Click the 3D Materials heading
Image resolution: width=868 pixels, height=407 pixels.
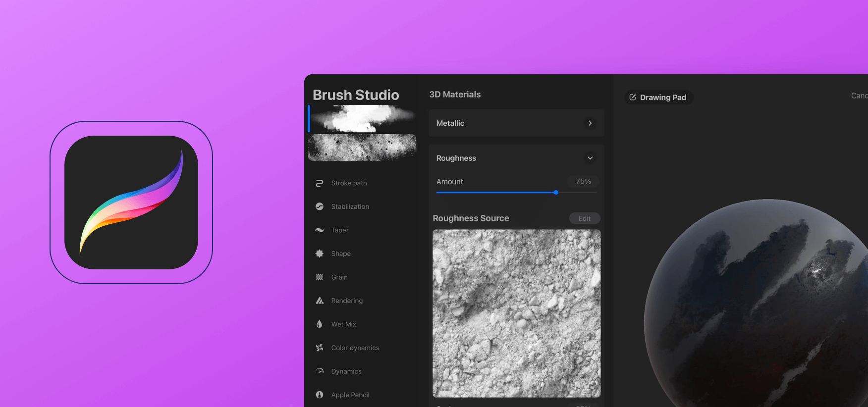[455, 95]
